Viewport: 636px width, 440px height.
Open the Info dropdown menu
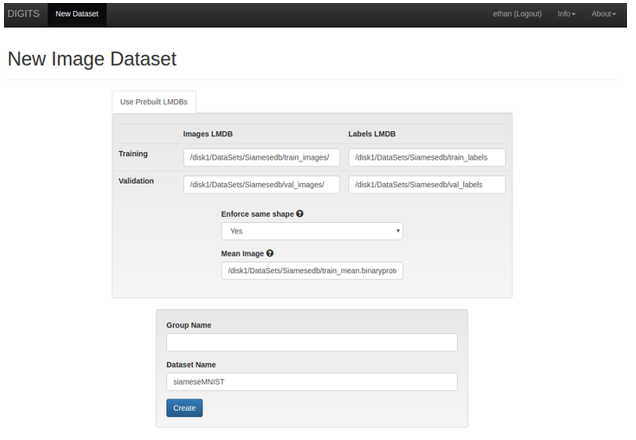click(x=566, y=14)
